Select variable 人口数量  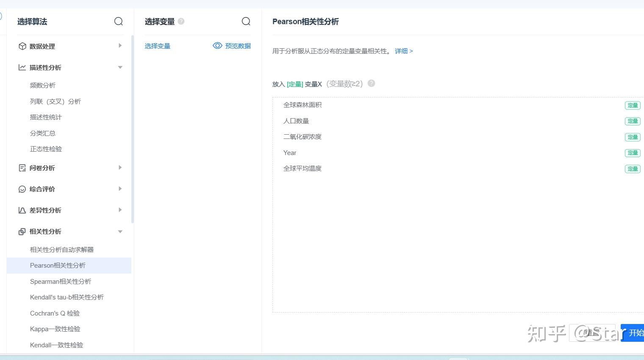pyautogui.click(x=296, y=121)
